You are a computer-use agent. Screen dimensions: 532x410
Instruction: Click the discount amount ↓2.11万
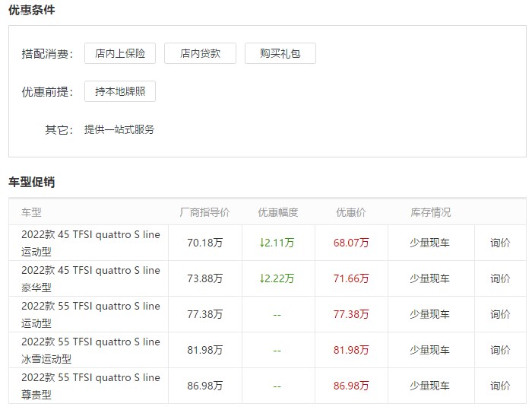(277, 243)
